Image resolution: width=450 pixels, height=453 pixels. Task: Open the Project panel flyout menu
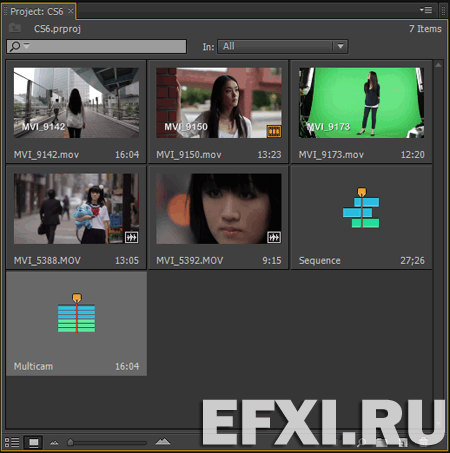point(426,10)
